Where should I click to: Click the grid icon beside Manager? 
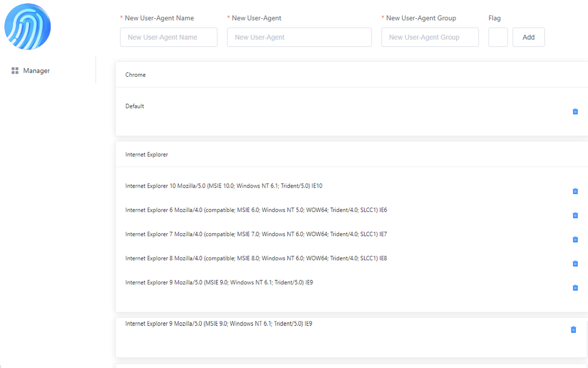coord(15,71)
